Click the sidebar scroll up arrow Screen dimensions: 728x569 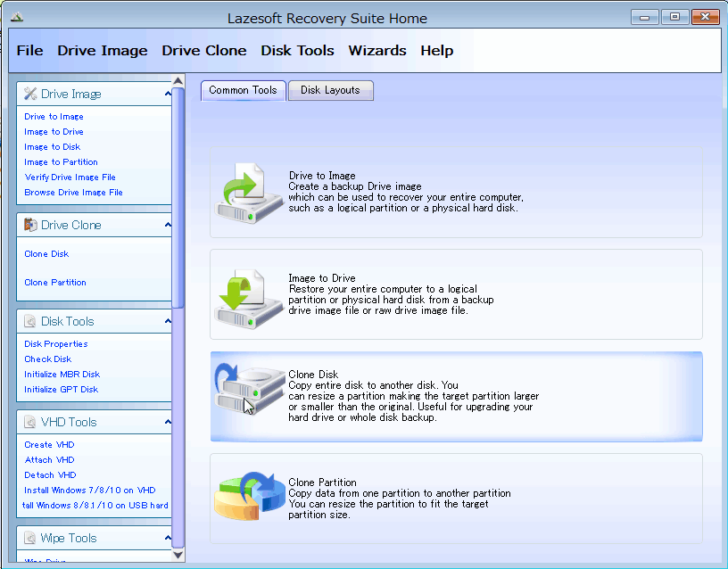click(178, 81)
